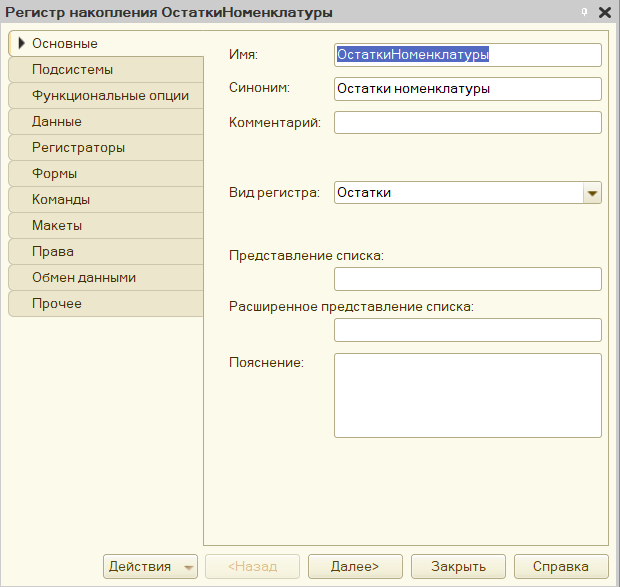
Task: Switch to the Подсистемы tab
Action: coord(106,70)
